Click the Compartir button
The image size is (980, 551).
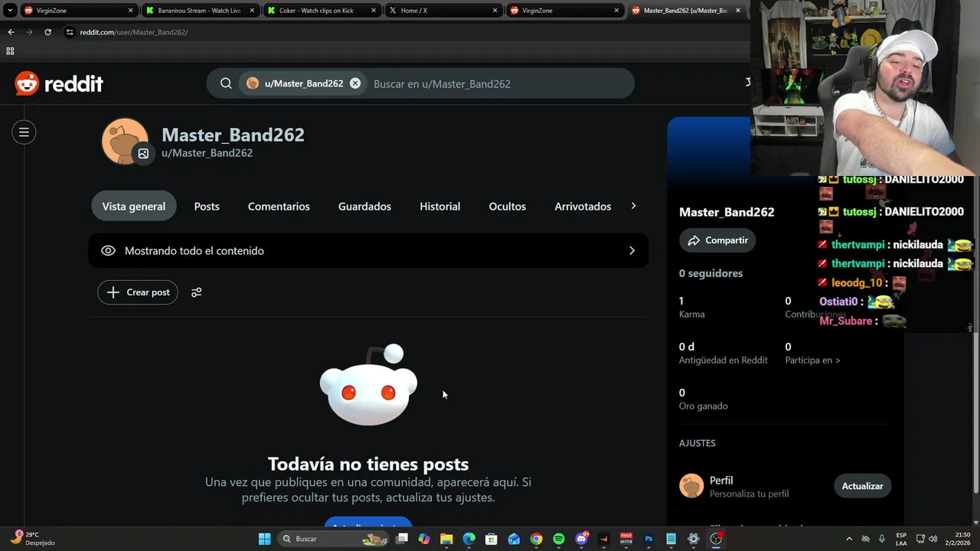(x=717, y=240)
